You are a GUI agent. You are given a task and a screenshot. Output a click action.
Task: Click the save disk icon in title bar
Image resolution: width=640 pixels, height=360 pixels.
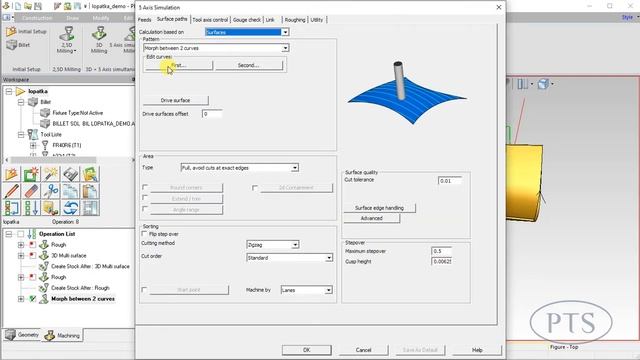(38, 6)
